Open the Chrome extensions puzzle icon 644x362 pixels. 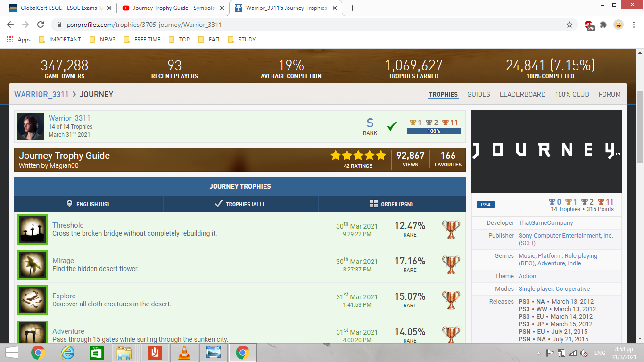(603, 25)
